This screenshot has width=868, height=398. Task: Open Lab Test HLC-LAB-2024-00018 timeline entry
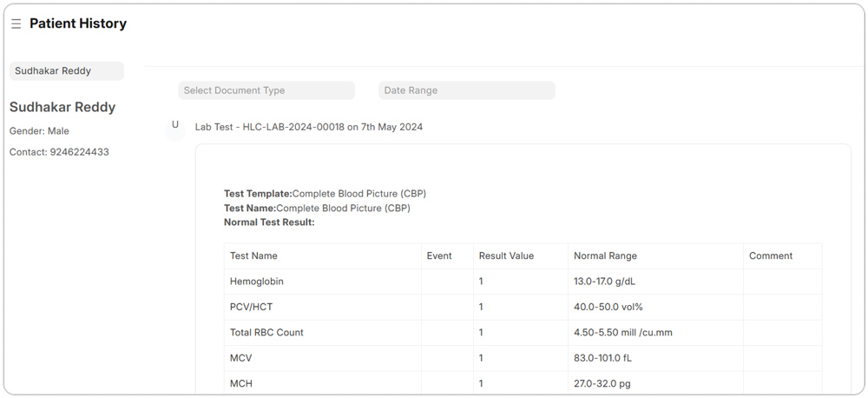(308, 127)
